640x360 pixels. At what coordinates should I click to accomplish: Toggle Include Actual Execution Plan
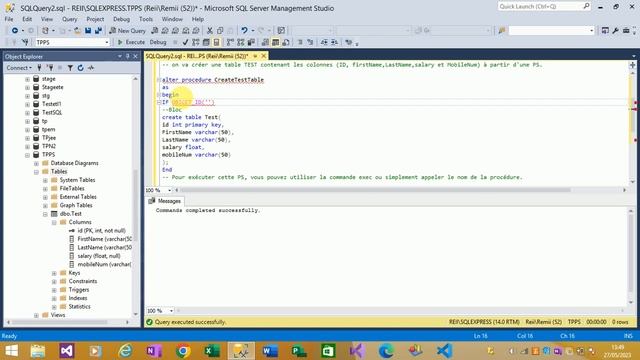(x=230, y=42)
